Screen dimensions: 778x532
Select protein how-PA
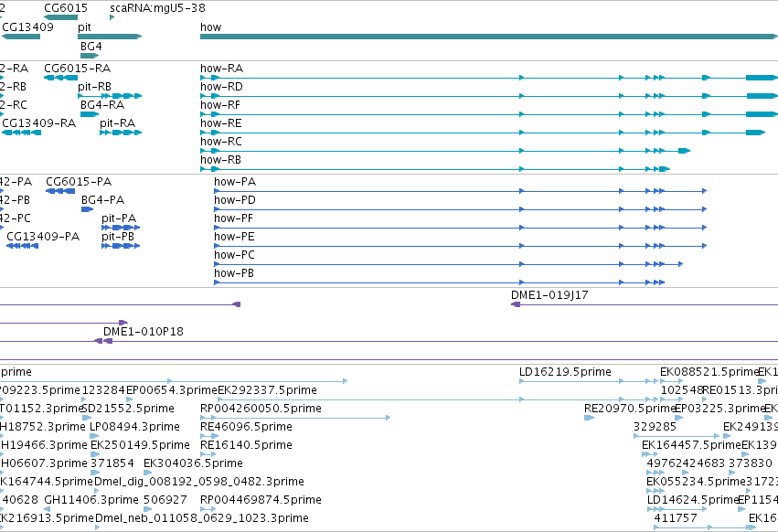(x=461, y=190)
